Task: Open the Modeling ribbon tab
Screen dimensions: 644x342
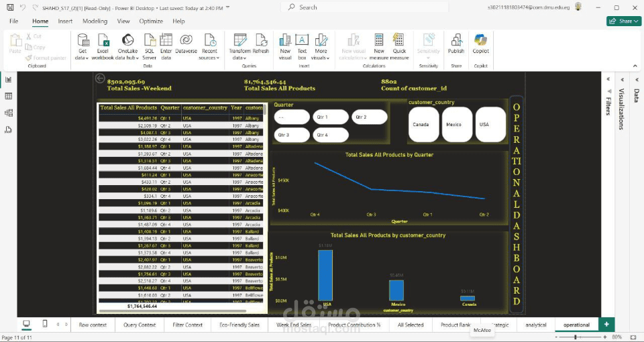Action: pyautogui.click(x=95, y=21)
